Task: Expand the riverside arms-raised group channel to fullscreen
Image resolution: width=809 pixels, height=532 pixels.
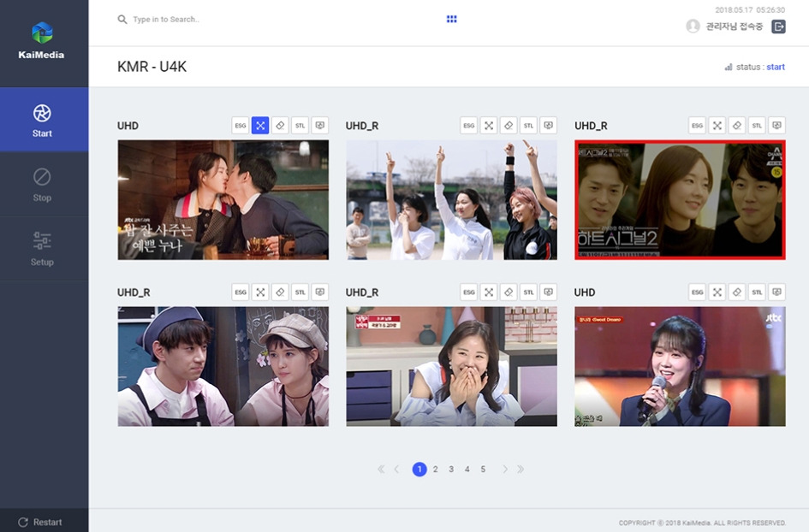Action: pos(489,125)
